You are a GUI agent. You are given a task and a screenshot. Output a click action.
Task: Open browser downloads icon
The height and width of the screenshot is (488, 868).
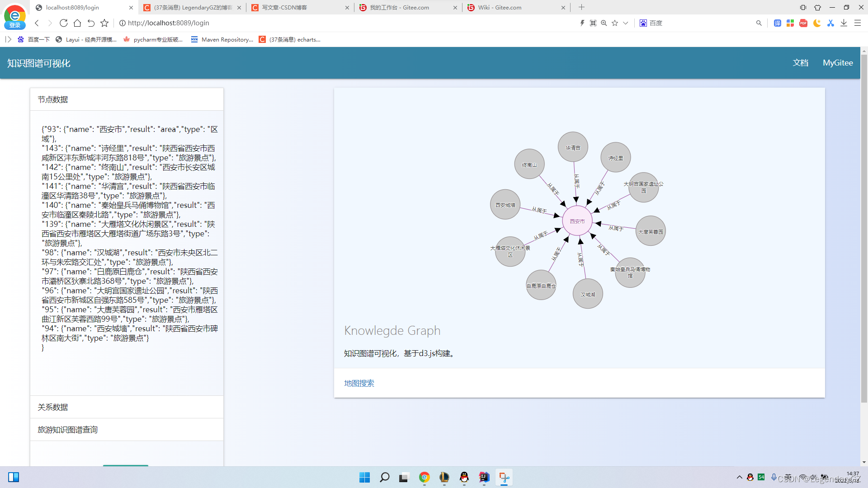coord(844,23)
